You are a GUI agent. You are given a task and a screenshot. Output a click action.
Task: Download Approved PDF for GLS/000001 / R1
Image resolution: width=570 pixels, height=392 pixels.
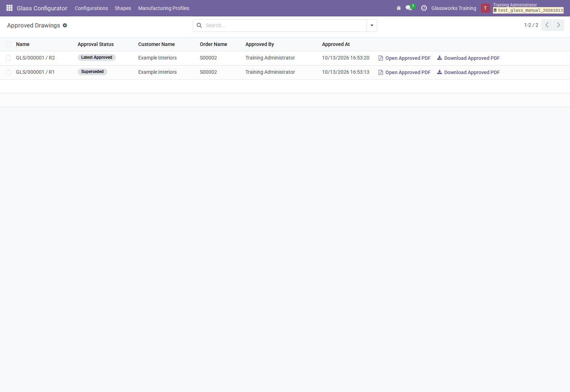pos(468,72)
